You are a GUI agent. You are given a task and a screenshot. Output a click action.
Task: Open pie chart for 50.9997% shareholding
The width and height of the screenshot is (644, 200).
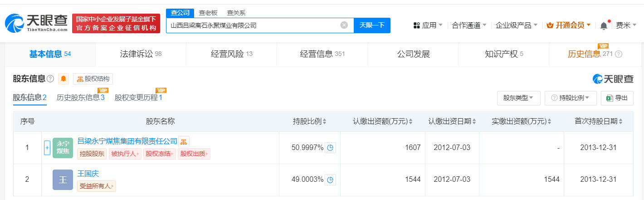click(331, 148)
